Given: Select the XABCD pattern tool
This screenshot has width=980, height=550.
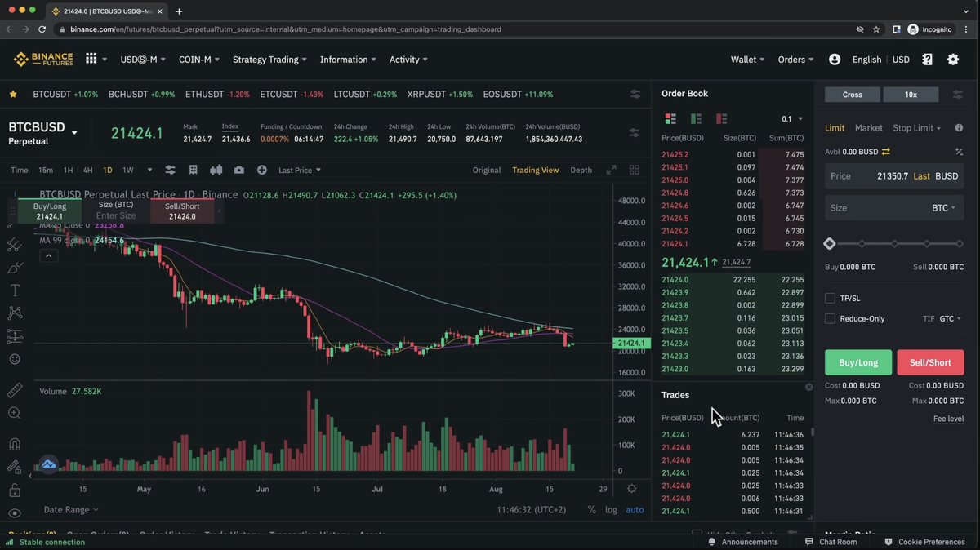Looking at the screenshot, I should [14, 313].
